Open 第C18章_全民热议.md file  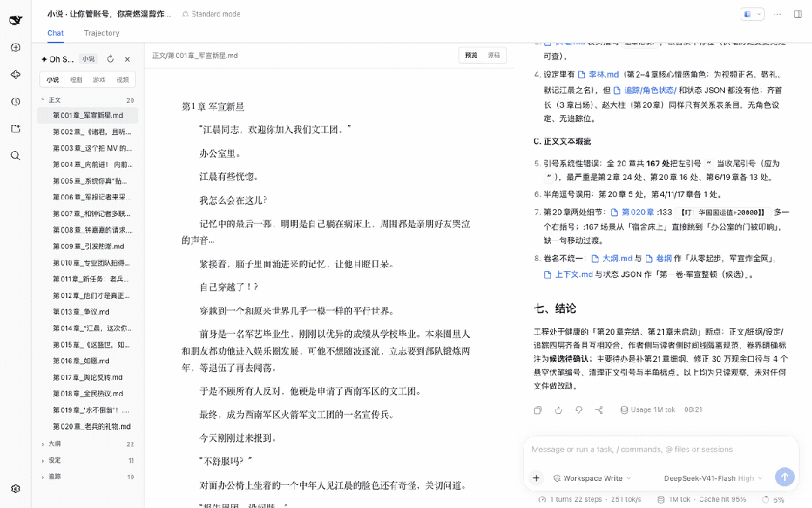pyautogui.click(x=87, y=394)
